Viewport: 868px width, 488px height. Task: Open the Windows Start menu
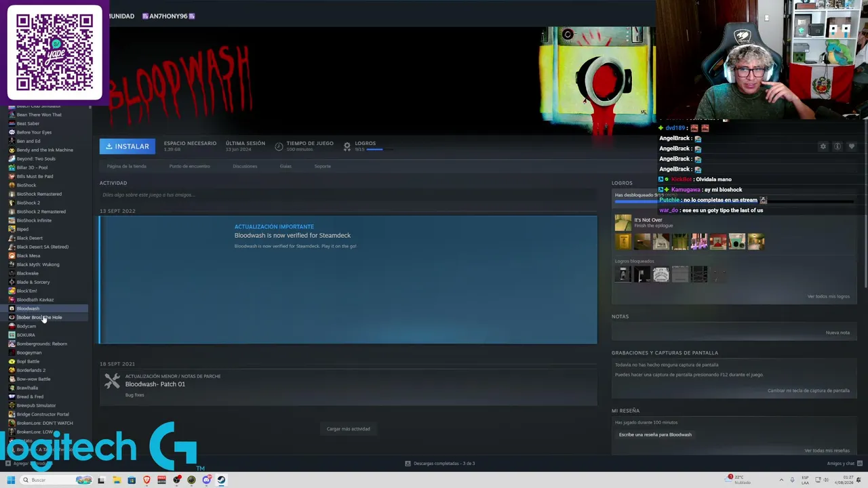(x=11, y=480)
